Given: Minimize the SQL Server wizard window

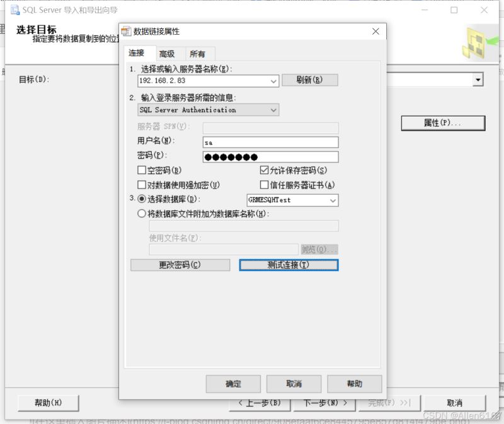Looking at the screenshot, I should pyautogui.click(x=425, y=10).
